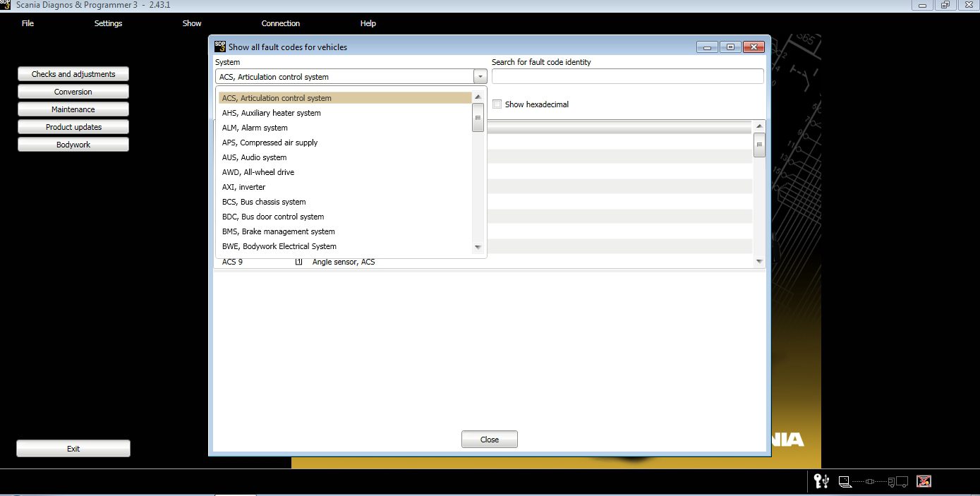
Task: Minimize the main Scania SDP3 window
Action: [922, 5]
